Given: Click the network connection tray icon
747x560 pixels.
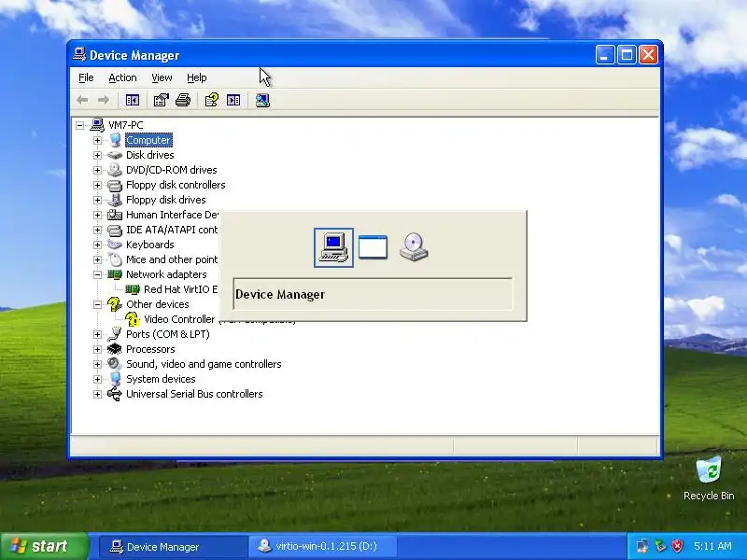Looking at the screenshot, I should coord(642,546).
